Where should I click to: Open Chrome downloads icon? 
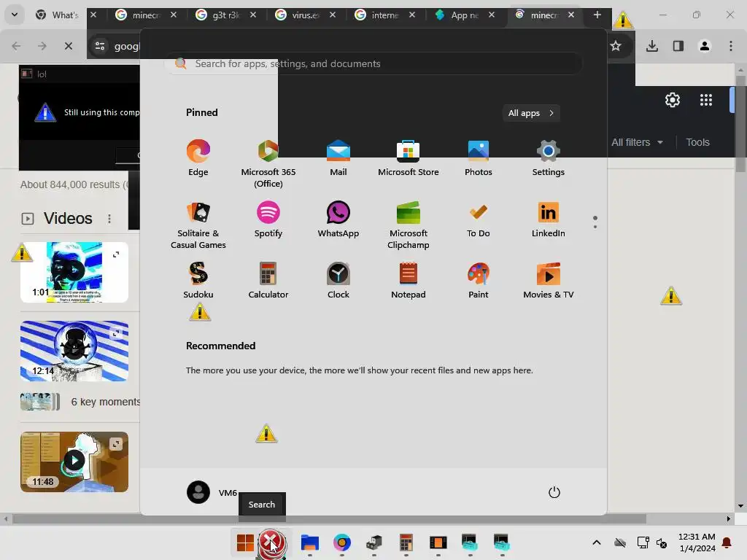(652, 46)
